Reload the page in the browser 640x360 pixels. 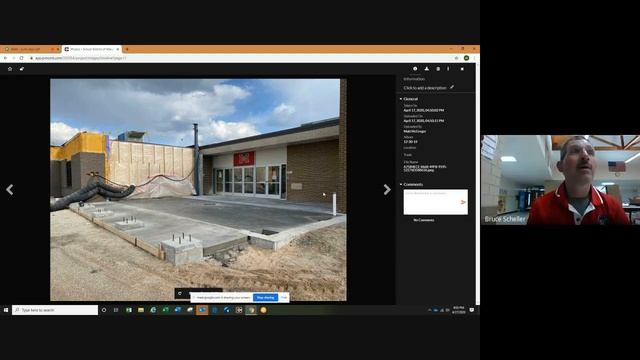21,58
